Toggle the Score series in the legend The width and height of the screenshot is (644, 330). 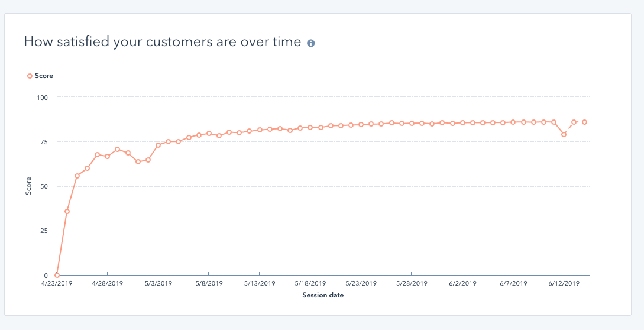point(40,76)
